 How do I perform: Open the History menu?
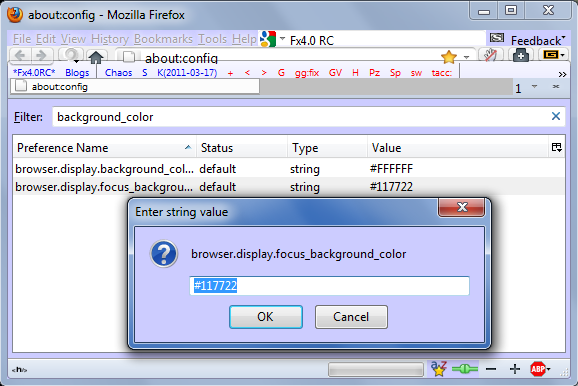(110, 39)
